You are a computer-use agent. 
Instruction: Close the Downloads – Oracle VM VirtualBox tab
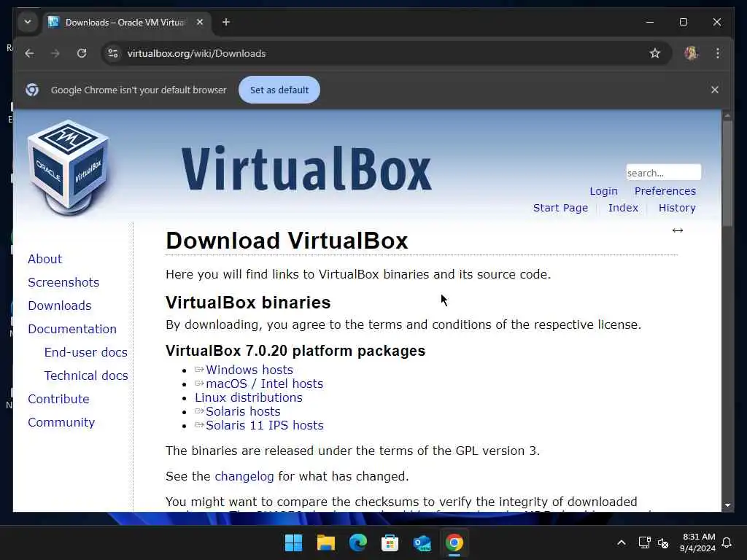(x=200, y=23)
